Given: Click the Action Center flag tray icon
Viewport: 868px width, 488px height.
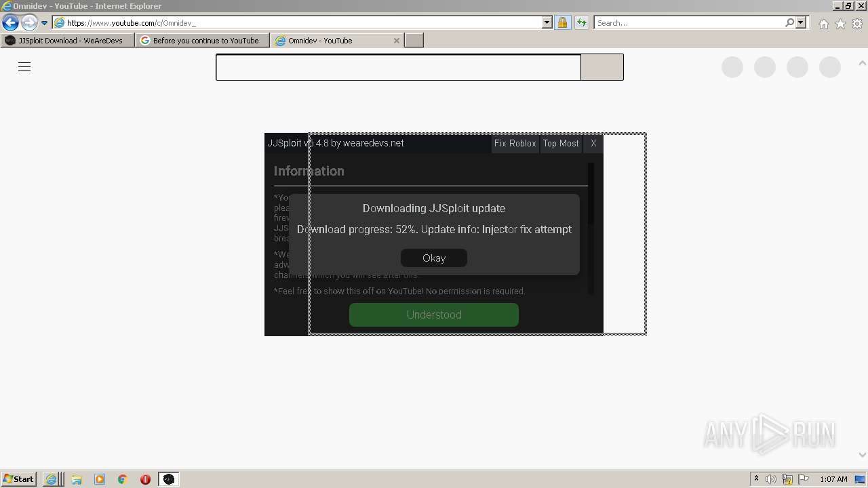Looking at the screenshot, I should [x=804, y=479].
